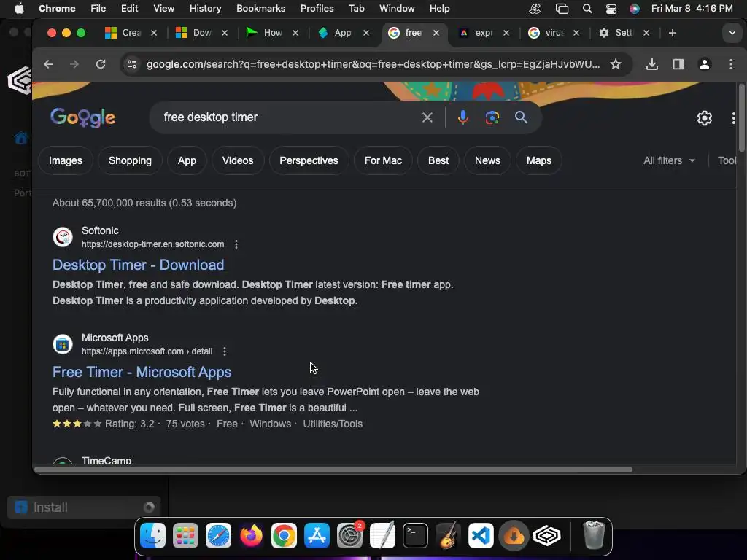Open 'Desktop Timer - Download' result
This screenshot has width=747, height=560.
(138, 265)
